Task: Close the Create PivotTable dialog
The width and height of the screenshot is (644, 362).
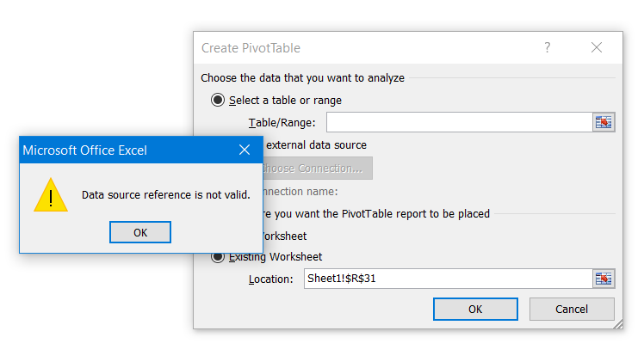Action: [x=597, y=47]
